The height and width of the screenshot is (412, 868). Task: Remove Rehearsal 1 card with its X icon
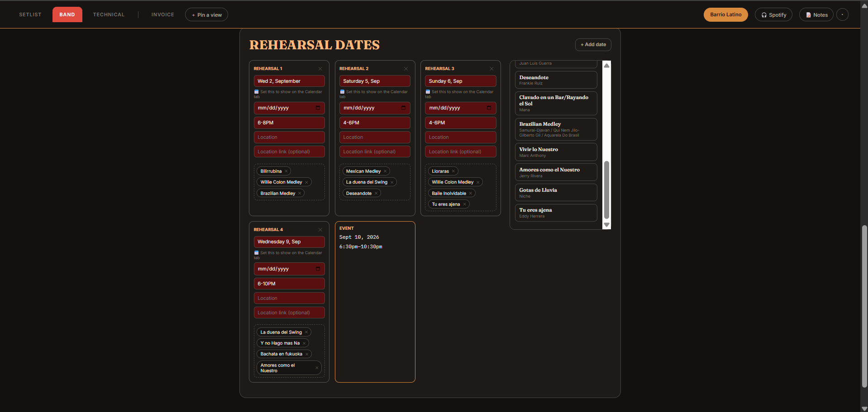click(320, 69)
